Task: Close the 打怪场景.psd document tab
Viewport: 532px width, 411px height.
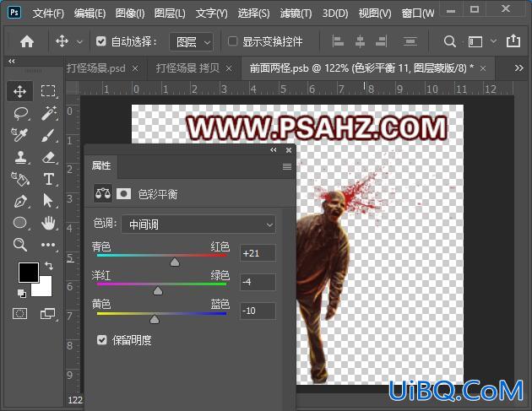Action: 135,68
